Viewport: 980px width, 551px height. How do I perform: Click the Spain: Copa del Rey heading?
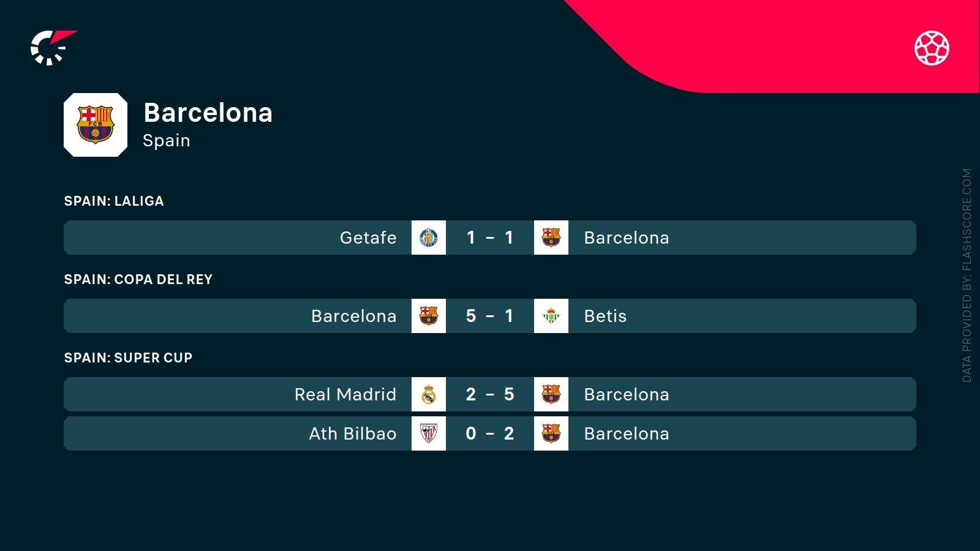click(x=138, y=279)
